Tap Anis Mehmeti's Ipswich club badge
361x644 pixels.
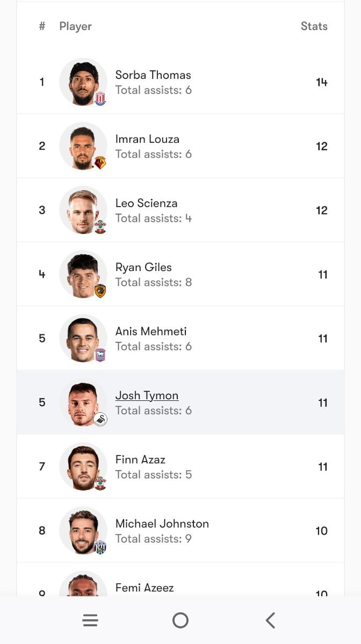pyautogui.click(x=100, y=355)
